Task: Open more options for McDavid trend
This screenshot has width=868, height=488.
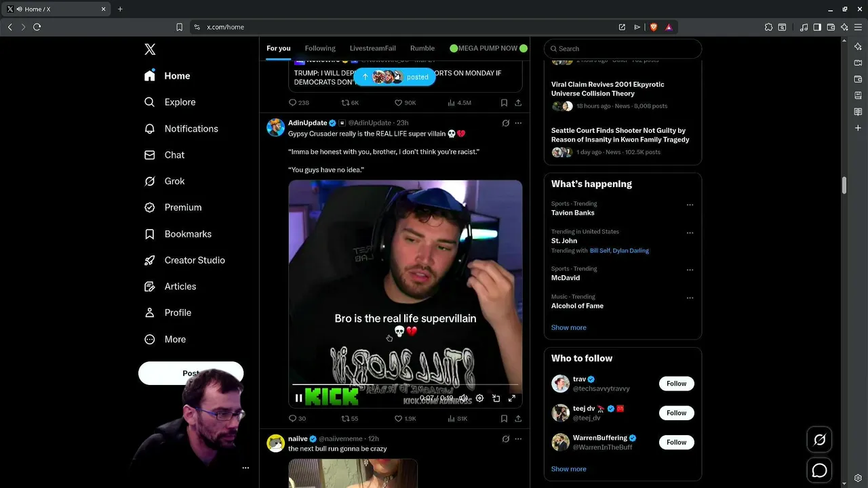Action: click(690, 270)
